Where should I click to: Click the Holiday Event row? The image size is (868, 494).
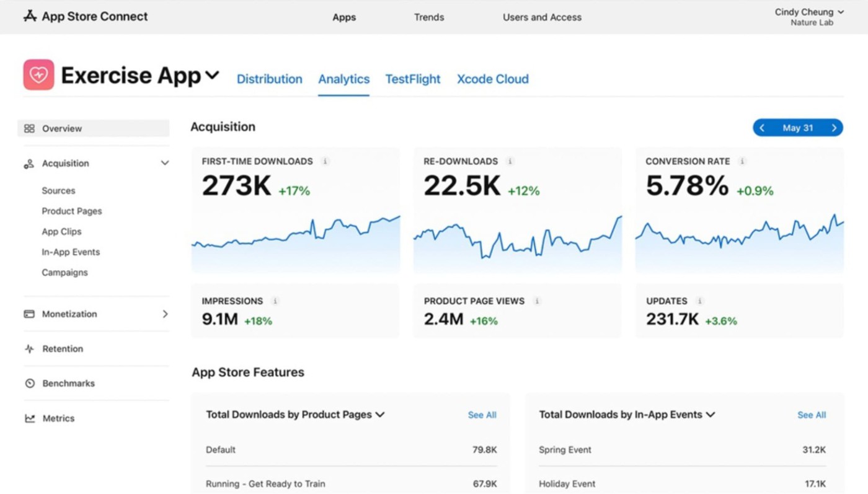tap(682, 483)
